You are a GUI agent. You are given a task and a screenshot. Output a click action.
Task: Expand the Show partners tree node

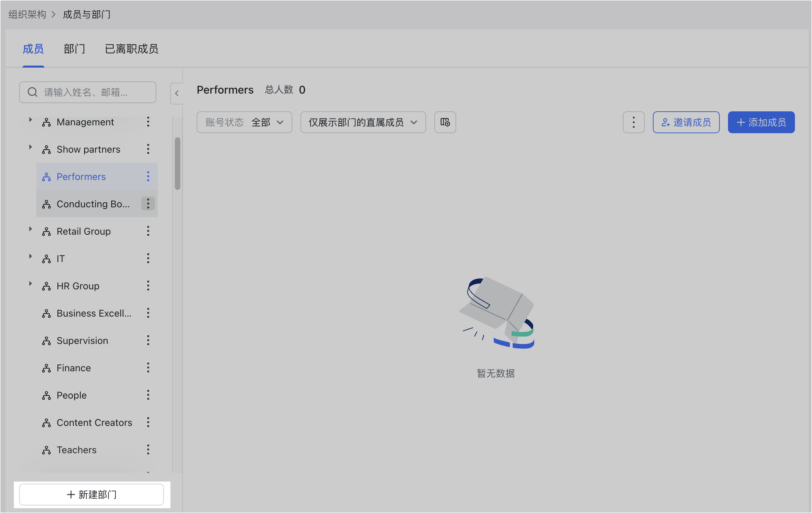[x=30, y=147]
